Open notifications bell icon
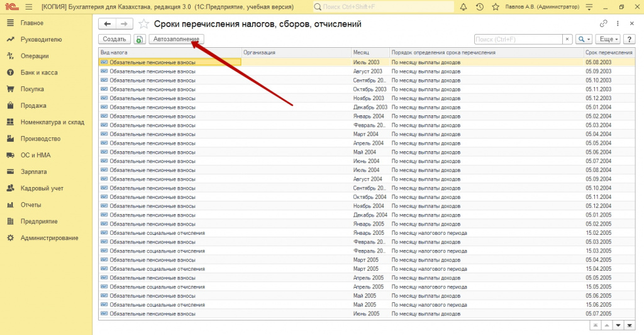Viewport: 644px width, 335px height. 464,7
